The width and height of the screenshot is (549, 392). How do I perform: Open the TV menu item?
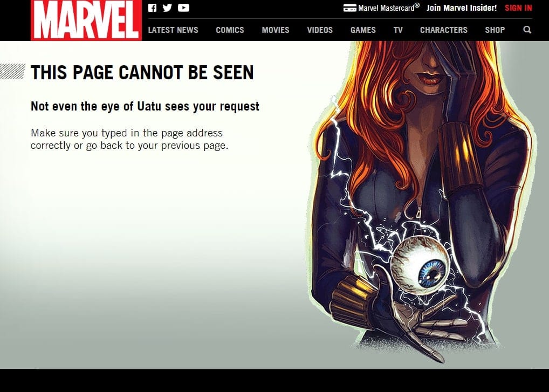398,30
